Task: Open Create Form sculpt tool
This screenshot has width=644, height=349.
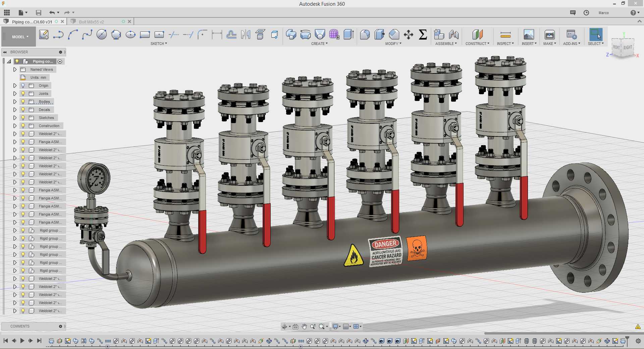Action: pyautogui.click(x=334, y=35)
